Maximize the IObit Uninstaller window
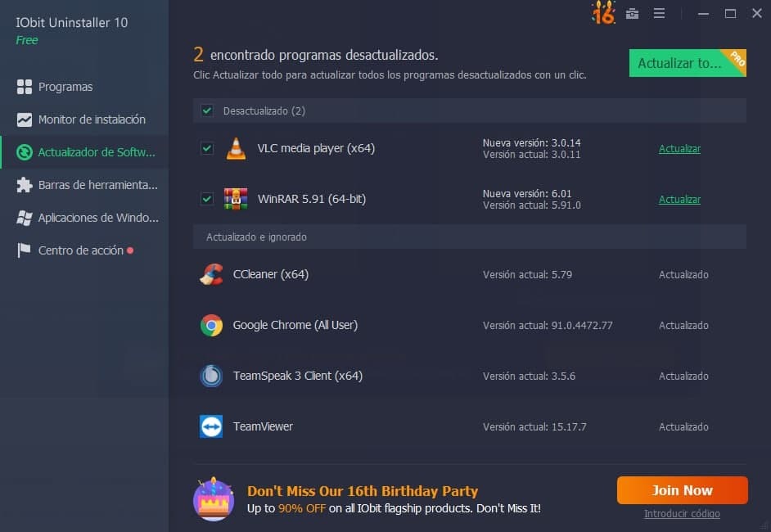The image size is (771, 532). [730, 14]
